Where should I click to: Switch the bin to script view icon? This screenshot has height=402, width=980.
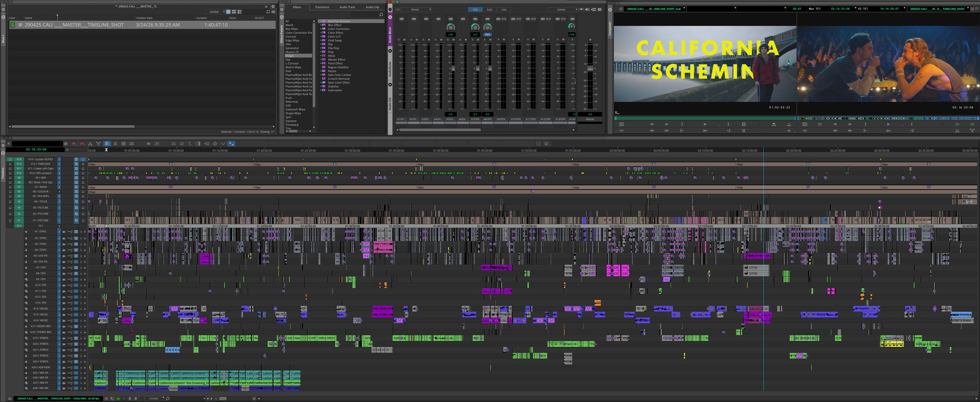tap(240, 12)
